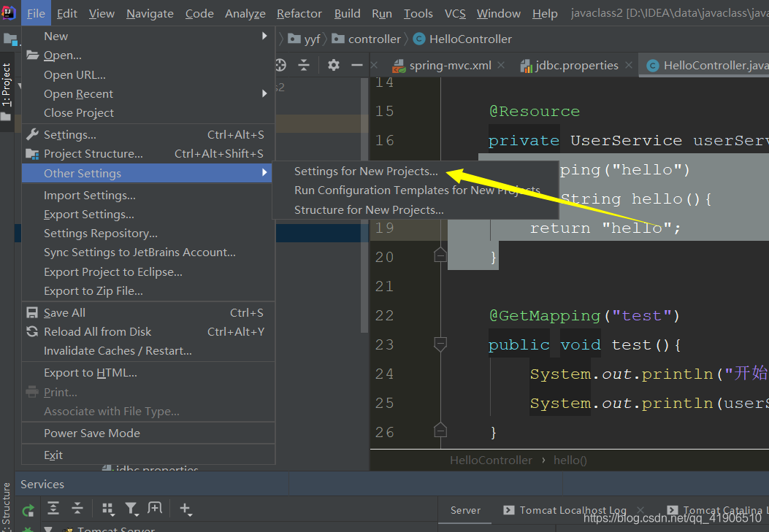Viewport: 769px width, 532px height.
Task: Click the Collapse All icon in Project toolbar
Action: pos(304,65)
